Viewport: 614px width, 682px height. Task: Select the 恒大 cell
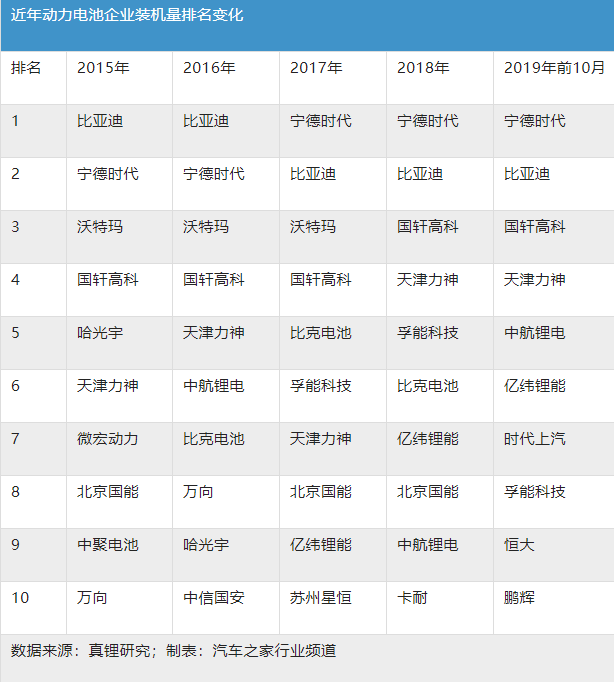click(519, 545)
